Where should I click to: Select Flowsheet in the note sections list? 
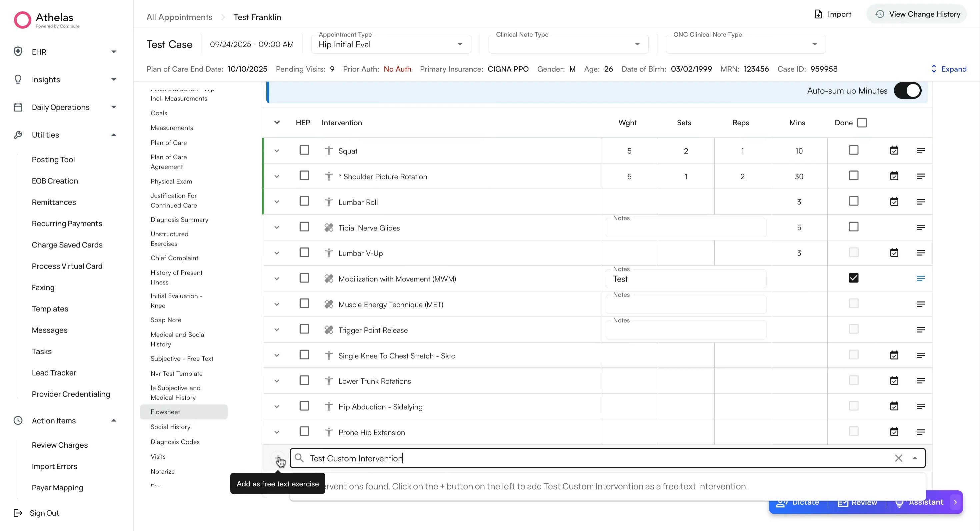pos(165,412)
